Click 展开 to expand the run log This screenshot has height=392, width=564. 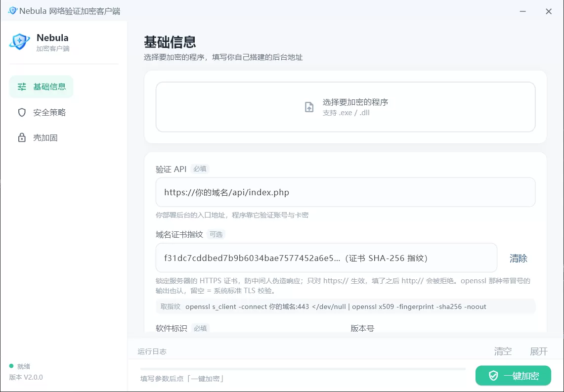[x=538, y=351]
